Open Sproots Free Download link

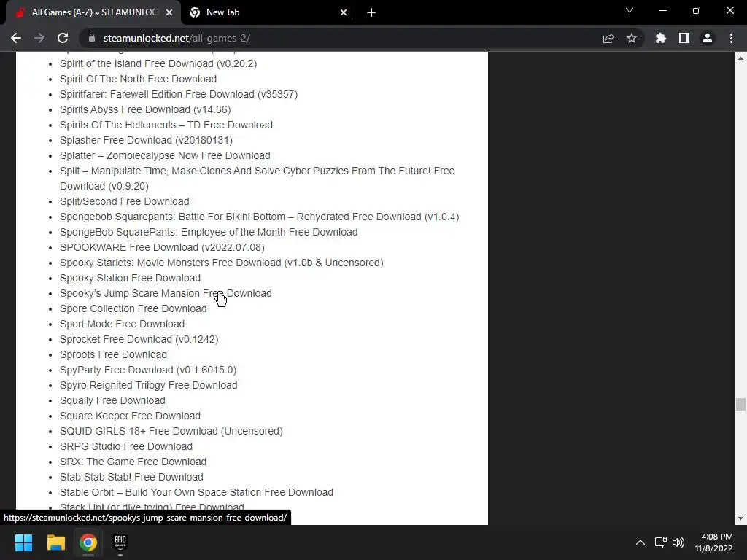(113, 354)
